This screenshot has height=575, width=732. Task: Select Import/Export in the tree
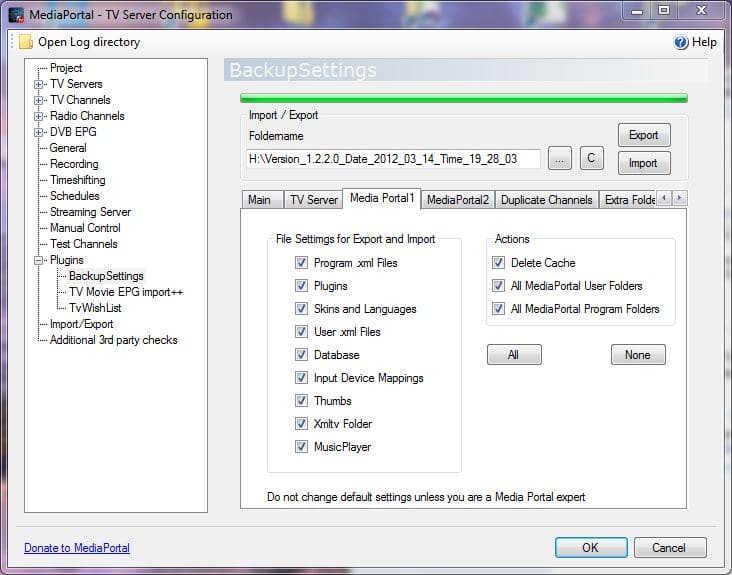(82, 324)
